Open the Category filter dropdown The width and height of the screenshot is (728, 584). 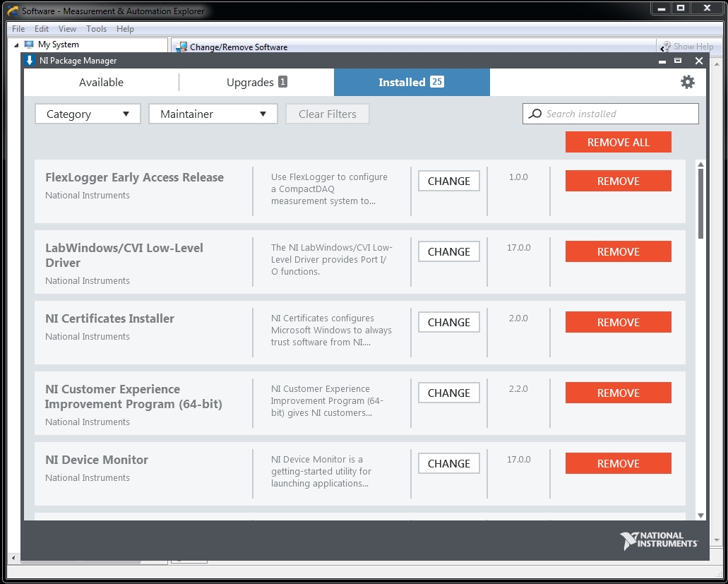[88, 114]
